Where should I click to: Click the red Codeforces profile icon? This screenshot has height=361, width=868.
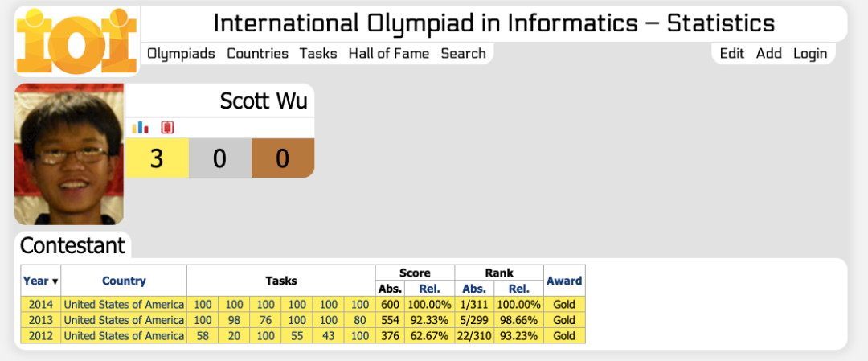pyautogui.click(x=167, y=128)
